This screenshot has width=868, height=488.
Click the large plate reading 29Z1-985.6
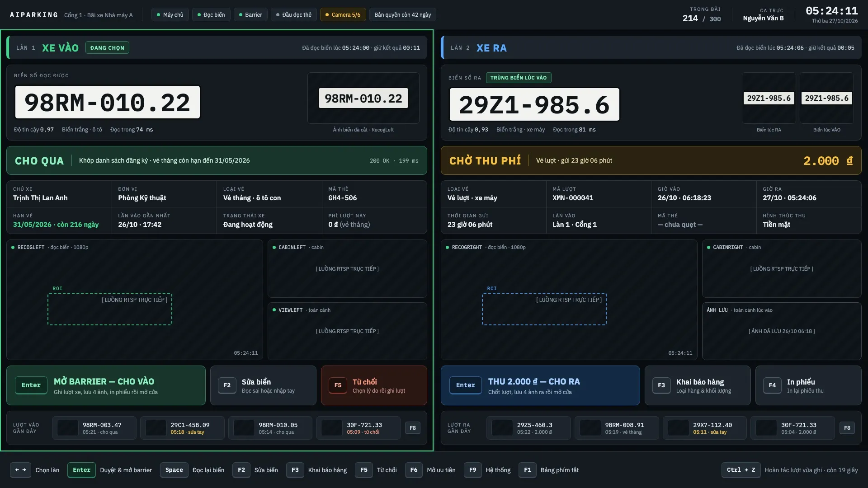tap(534, 104)
